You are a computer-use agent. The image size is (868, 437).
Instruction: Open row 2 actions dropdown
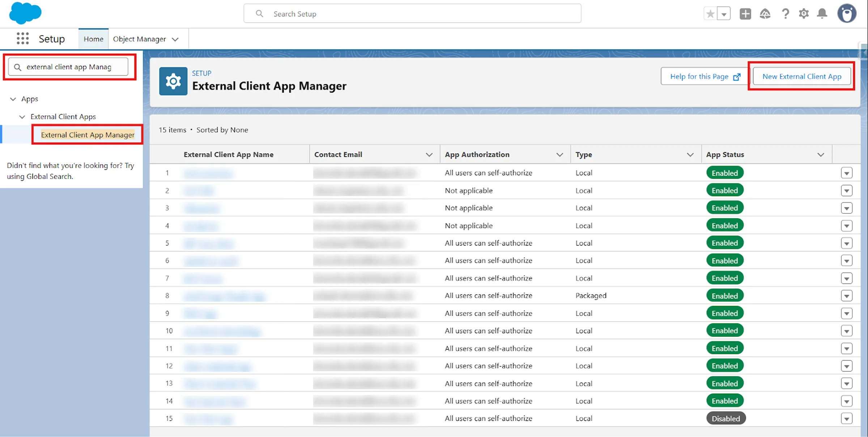point(847,190)
